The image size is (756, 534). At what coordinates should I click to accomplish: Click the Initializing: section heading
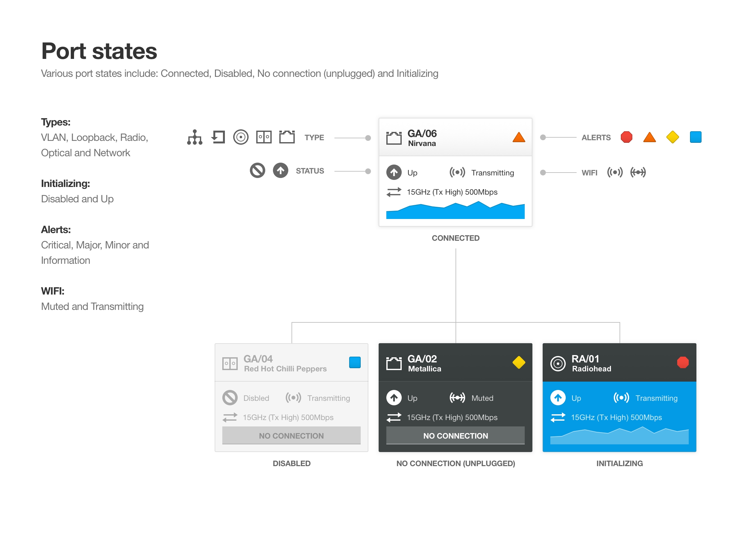coord(65,183)
